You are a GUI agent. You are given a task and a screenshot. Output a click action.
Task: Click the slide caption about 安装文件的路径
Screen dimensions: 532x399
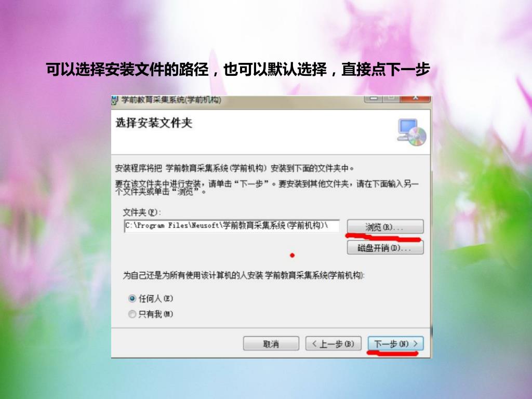pos(238,69)
